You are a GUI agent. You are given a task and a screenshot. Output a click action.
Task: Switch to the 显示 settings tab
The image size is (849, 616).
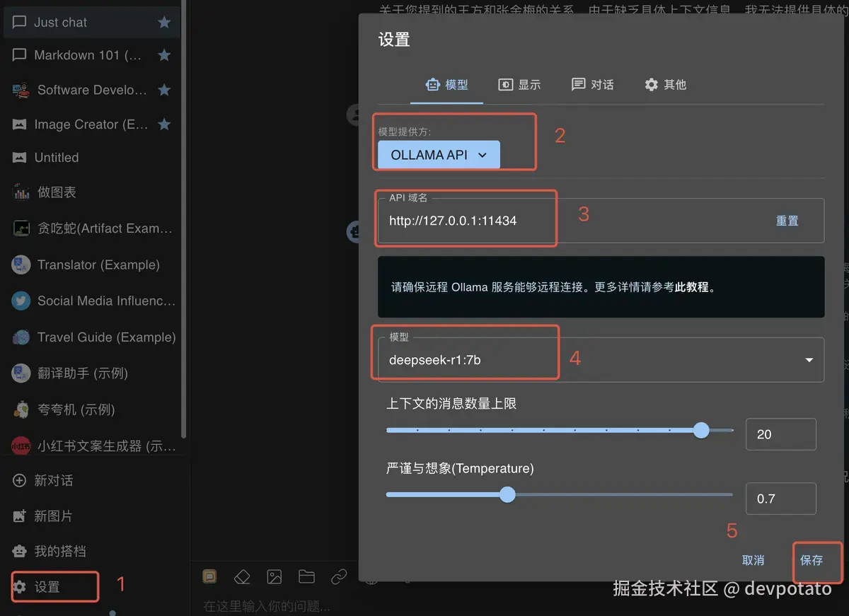point(519,84)
